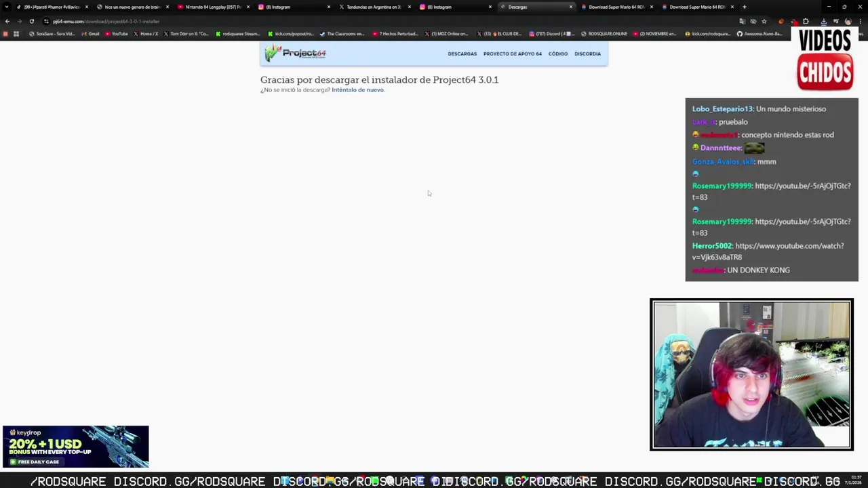
Task: Open the (2) NOVIEMBRE bookmark
Action: (x=656, y=34)
